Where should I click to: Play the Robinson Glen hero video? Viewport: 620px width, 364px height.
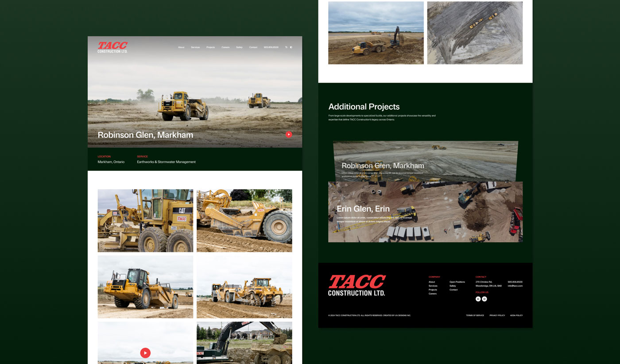click(288, 134)
